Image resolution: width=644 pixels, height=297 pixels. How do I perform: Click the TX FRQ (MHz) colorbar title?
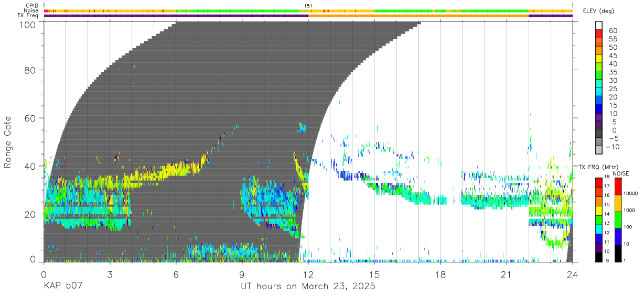(x=598, y=167)
